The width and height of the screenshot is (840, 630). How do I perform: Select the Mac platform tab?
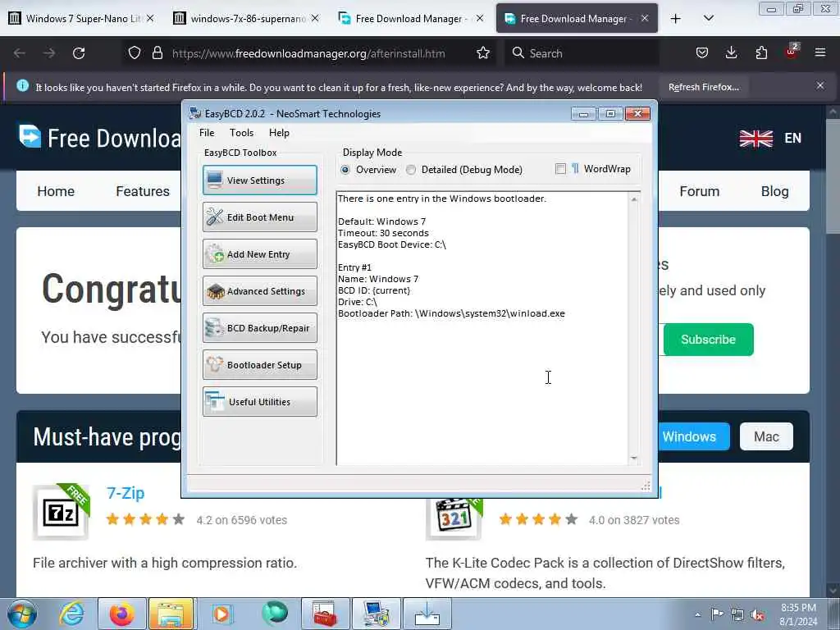click(766, 436)
